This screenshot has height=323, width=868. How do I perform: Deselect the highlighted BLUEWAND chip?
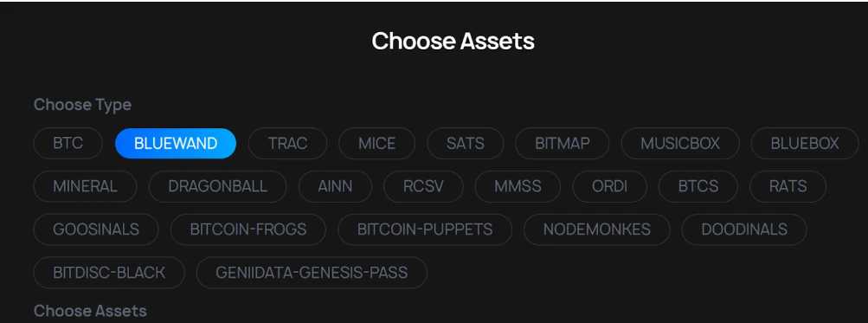[x=176, y=144]
